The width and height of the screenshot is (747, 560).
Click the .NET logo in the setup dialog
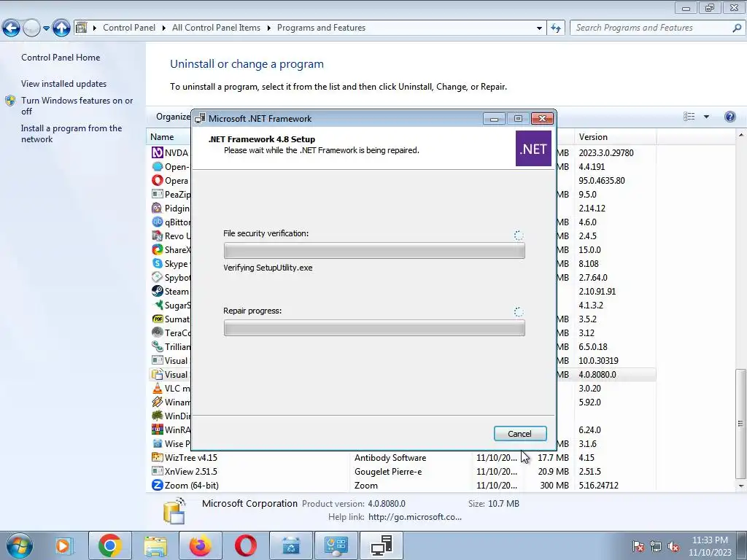(x=533, y=149)
